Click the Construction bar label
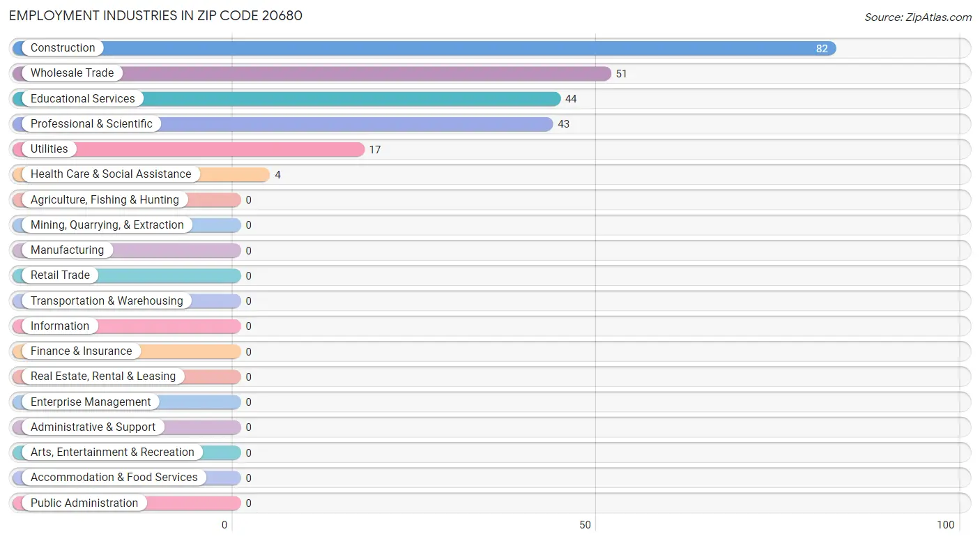 (x=63, y=48)
